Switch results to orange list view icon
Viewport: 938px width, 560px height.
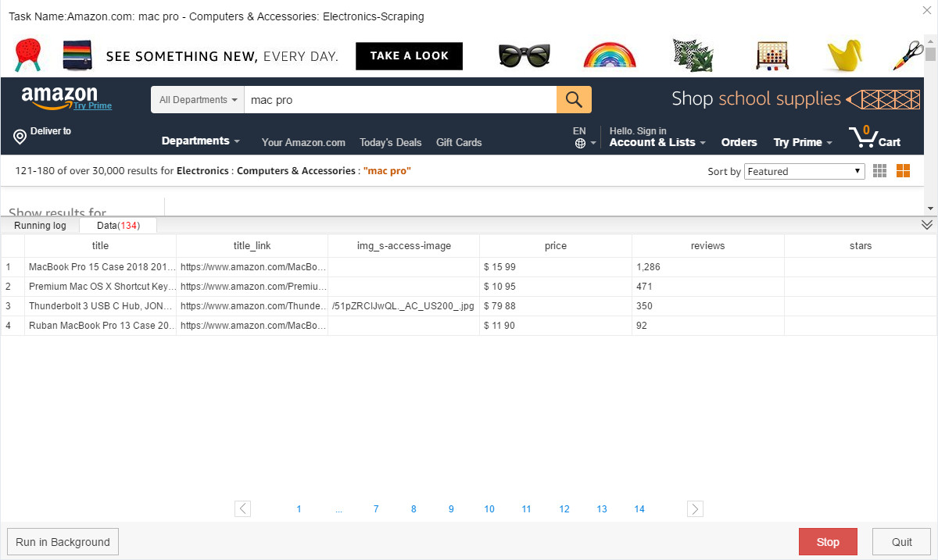point(903,171)
